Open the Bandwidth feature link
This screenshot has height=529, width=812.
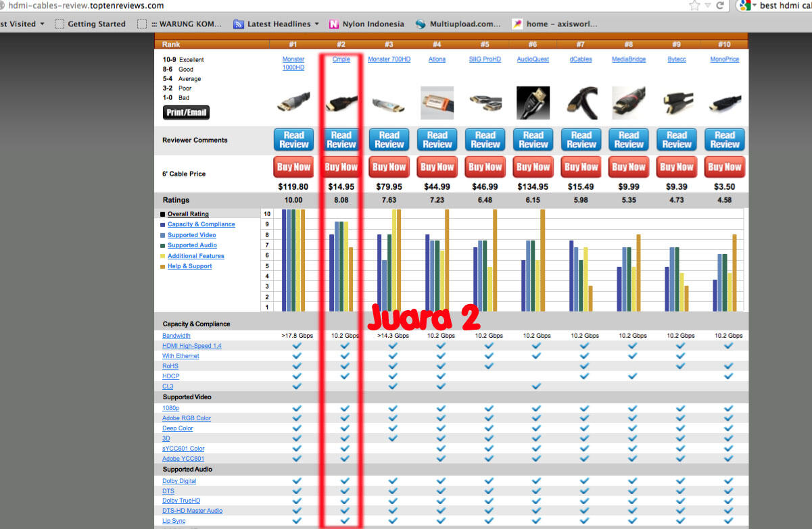tap(176, 336)
